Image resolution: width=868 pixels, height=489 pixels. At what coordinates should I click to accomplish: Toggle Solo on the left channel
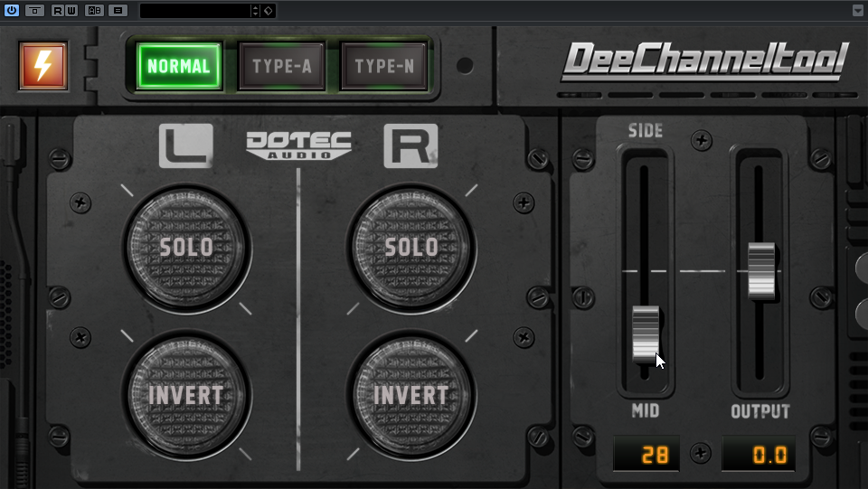tap(186, 248)
